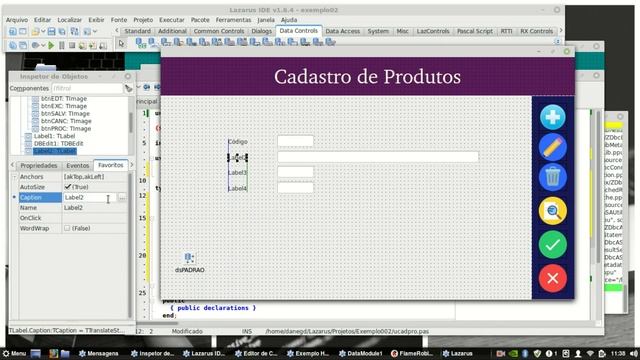Open the taskbar Menu button
The width and height of the screenshot is (640, 360).
coord(14,353)
